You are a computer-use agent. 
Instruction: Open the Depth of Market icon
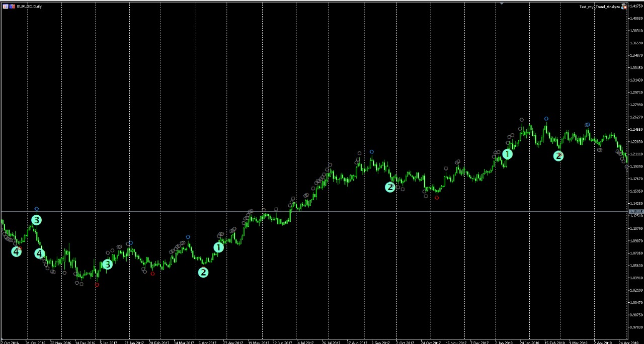(12, 7)
